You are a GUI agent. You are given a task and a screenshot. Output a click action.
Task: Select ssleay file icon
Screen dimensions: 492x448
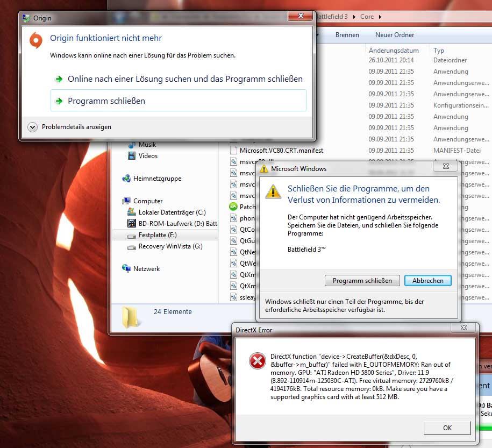tap(233, 297)
